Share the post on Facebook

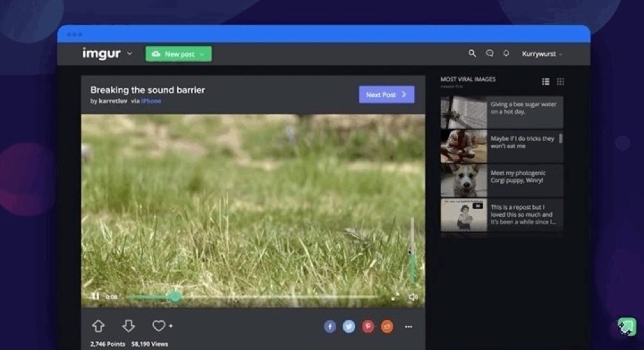[330, 327]
